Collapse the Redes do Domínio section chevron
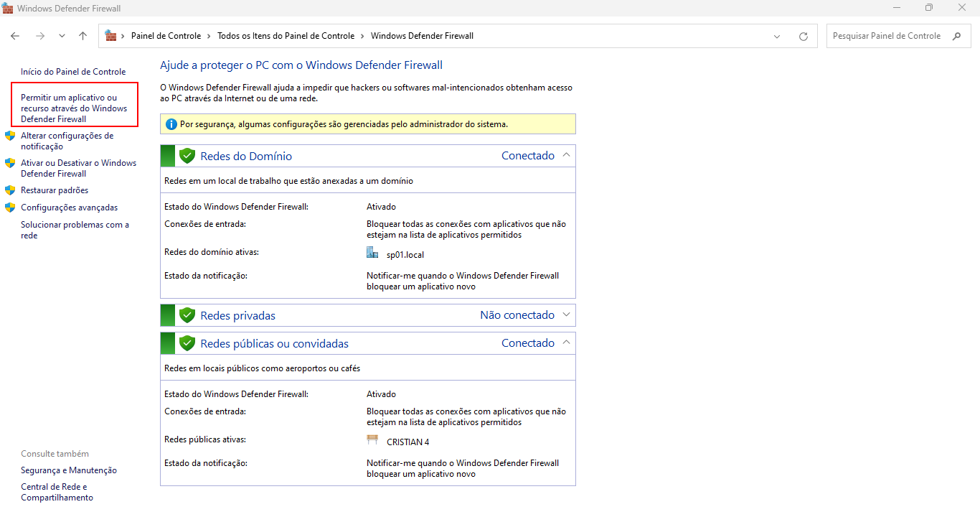The width and height of the screenshot is (980, 517). pyautogui.click(x=566, y=155)
